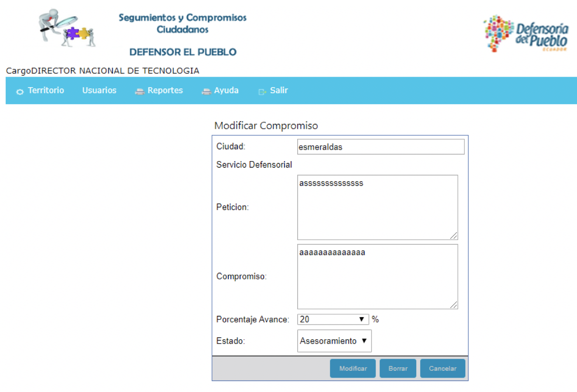Open the Reportes menu
577x392 pixels.
pyautogui.click(x=165, y=91)
